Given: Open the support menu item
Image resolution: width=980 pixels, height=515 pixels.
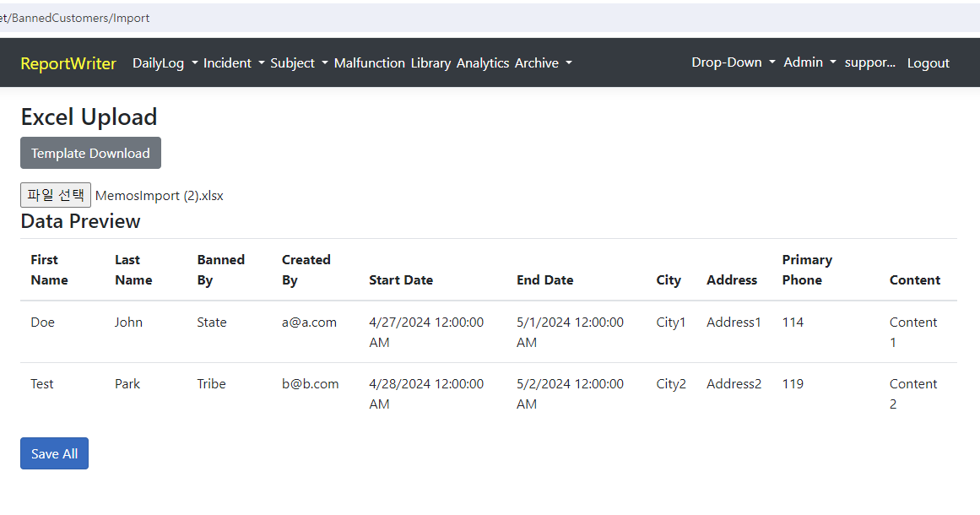Looking at the screenshot, I should pyautogui.click(x=870, y=62).
